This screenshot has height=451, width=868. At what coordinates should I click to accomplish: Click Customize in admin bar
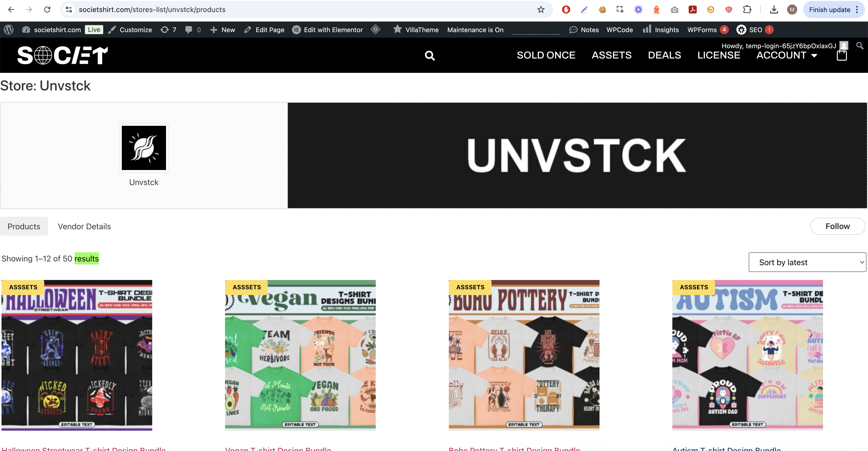point(130,30)
